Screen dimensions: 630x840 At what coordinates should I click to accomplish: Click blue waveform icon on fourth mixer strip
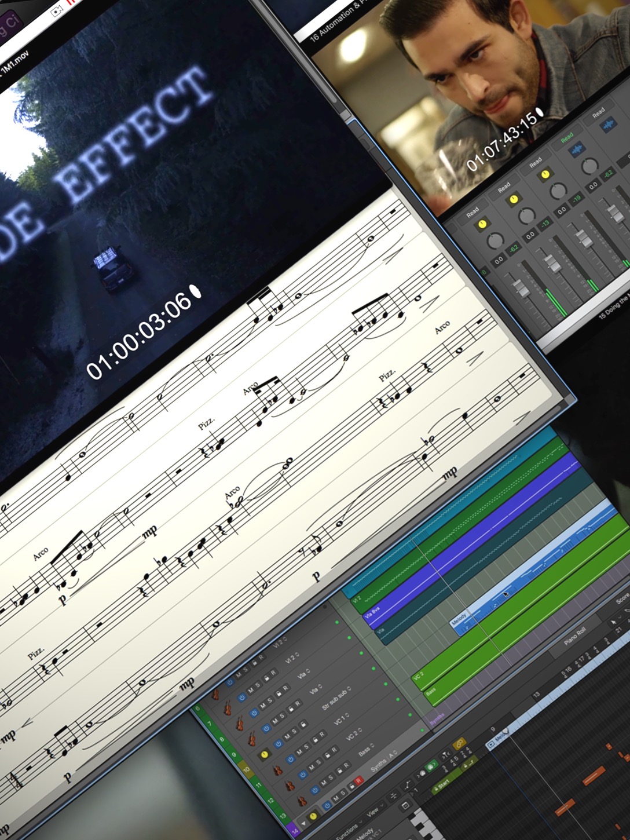click(577, 149)
